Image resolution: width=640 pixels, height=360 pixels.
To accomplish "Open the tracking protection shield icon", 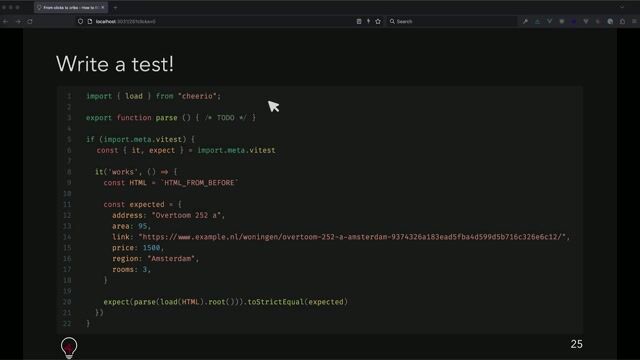I will pyautogui.click(x=80, y=21).
